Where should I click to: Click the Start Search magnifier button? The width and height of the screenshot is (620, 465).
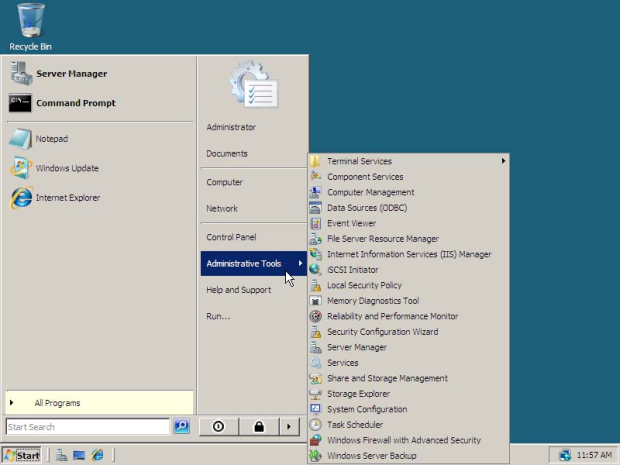point(181,426)
